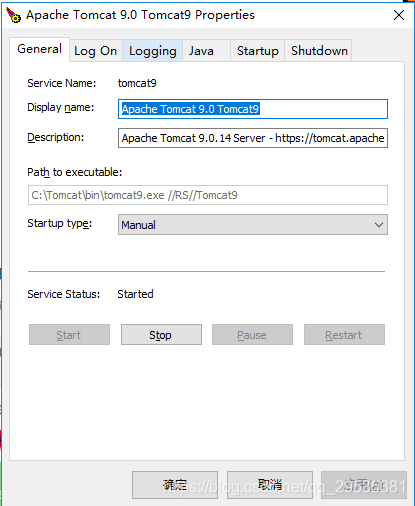Viewport: 415px width, 506px height.
Task: Click the Path to executable field
Action: click(208, 195)
